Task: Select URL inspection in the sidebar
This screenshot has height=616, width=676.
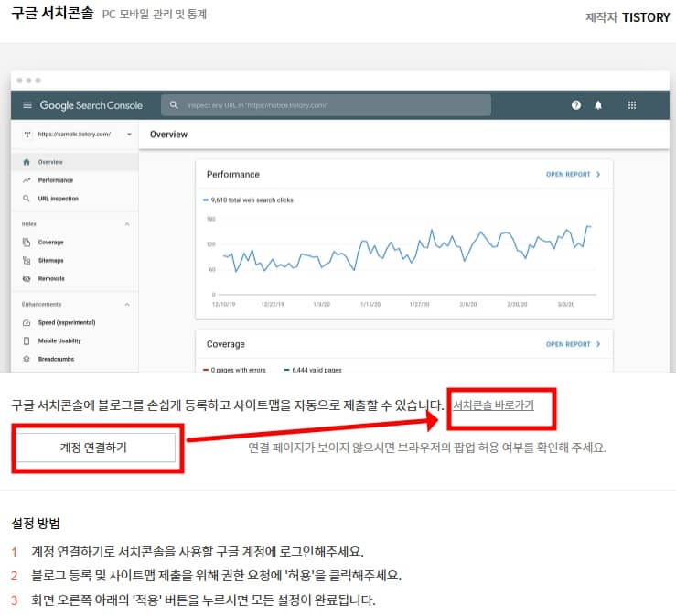Action: [x=75, y=199]
